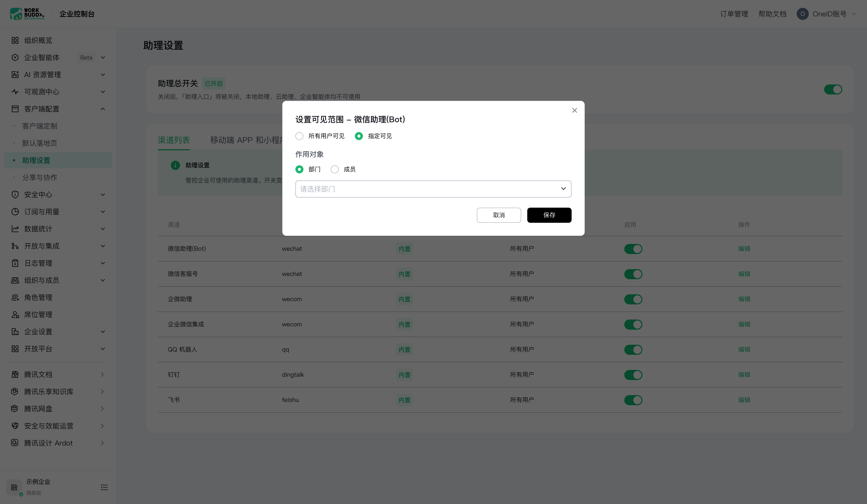
Task: Click the 安全与效能运营 shield icon
Action: 15,426
